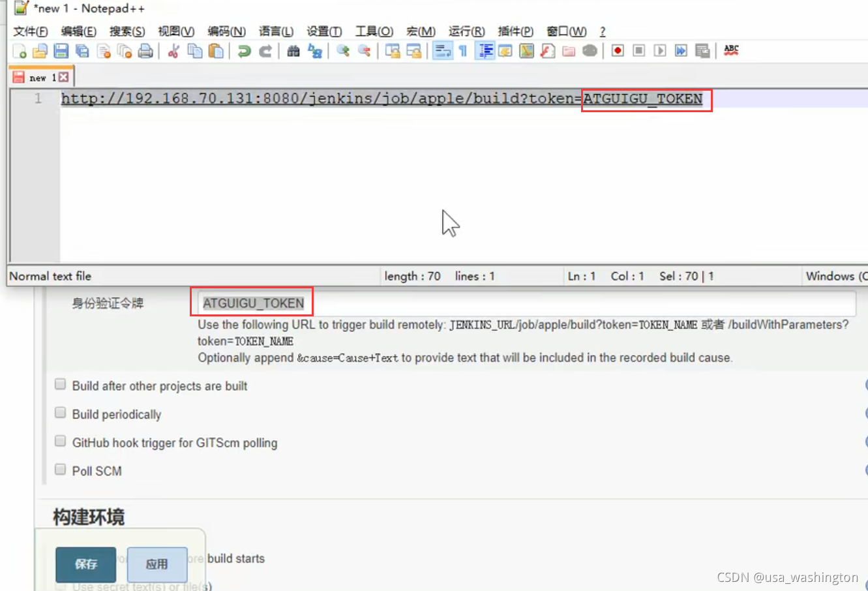868x591 pixels.
Task: Click 'length : 70' in status bar
Action: 412,277
